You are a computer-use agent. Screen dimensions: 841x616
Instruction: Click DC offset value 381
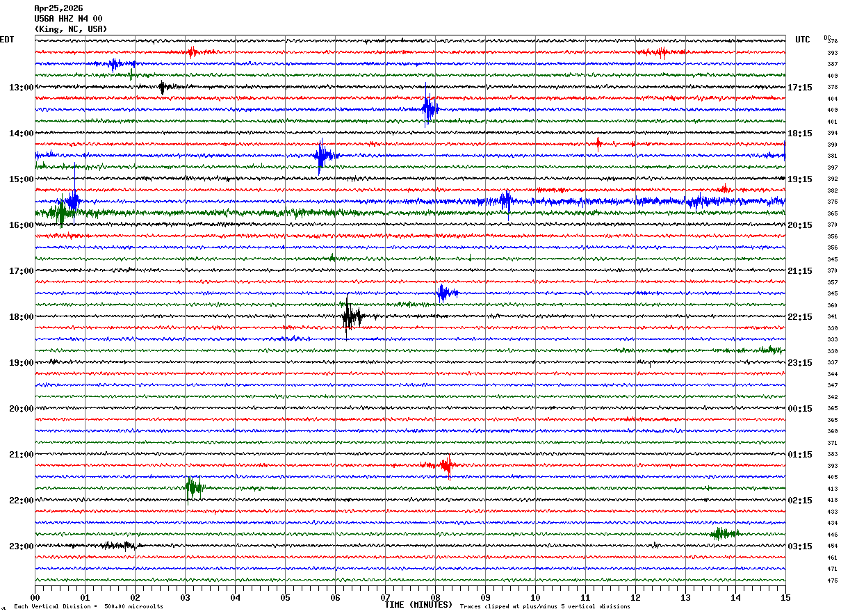coord(832,156)
